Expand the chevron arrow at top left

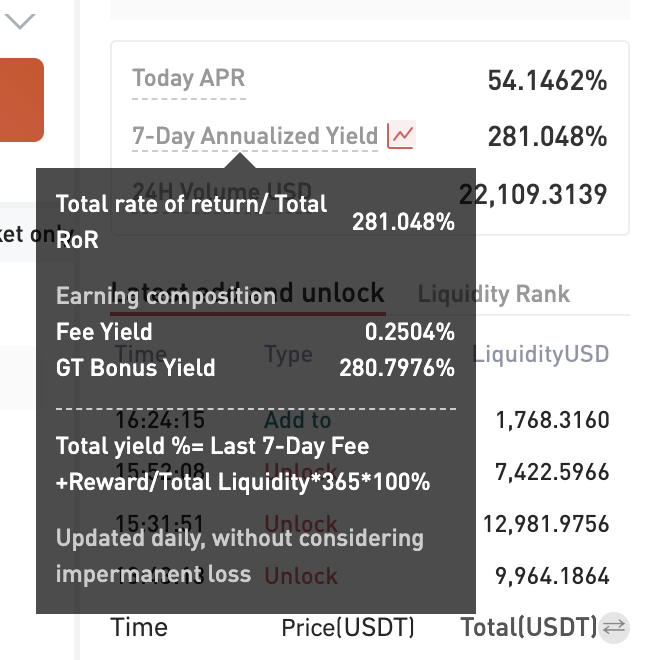point(19,21)
